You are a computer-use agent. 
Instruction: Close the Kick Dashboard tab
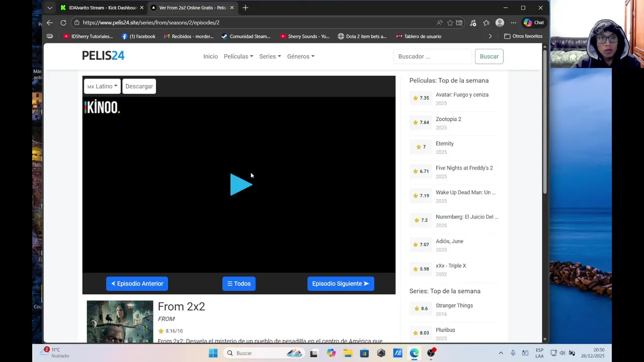[141, 8]
